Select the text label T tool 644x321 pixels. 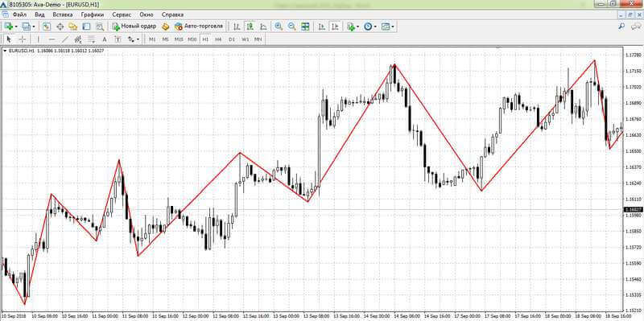118,39
